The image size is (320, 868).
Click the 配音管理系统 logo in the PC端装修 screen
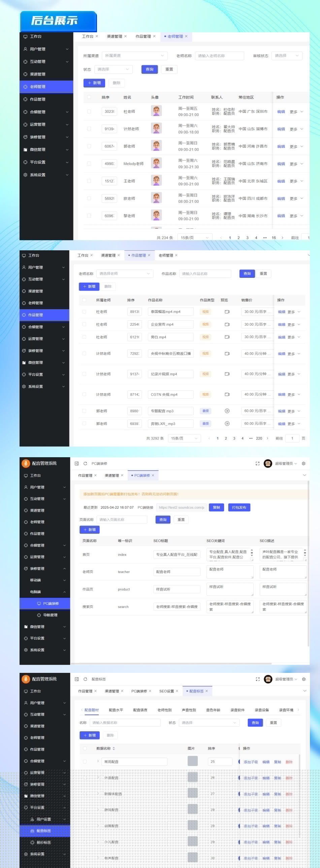pyautogui.click(x=26, y=463)
